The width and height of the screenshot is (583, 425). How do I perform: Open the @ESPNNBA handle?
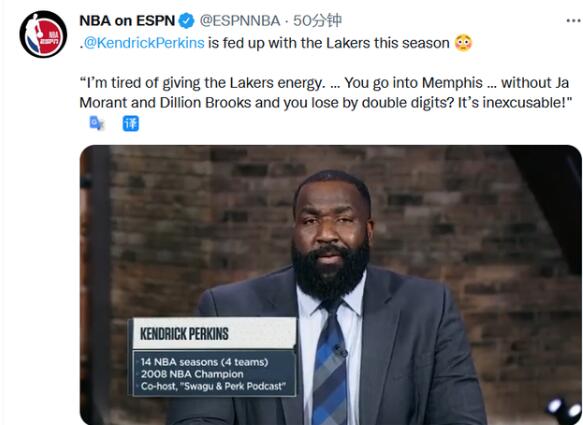click(x=240, y=21)
